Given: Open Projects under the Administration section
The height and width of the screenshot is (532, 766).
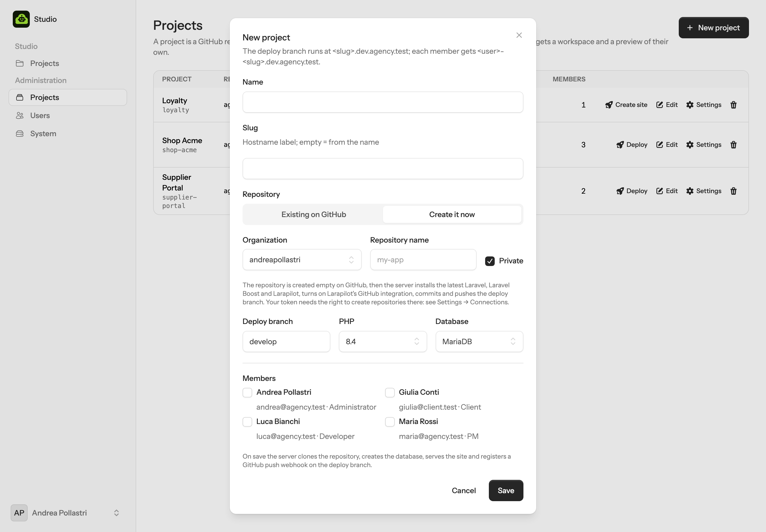Looking at the screenshot, I should [x=68, y=97].
